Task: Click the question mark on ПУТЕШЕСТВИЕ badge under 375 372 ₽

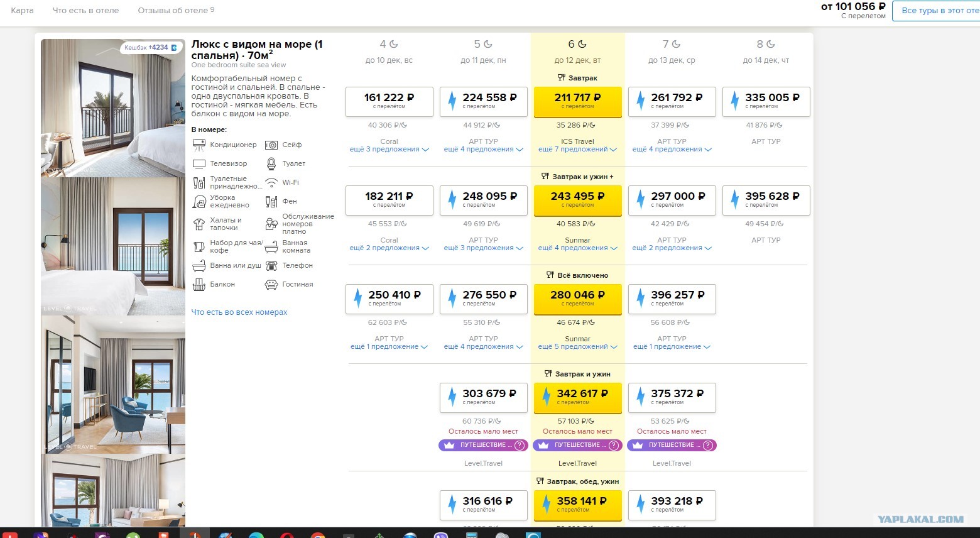Action: pos(708,445)
